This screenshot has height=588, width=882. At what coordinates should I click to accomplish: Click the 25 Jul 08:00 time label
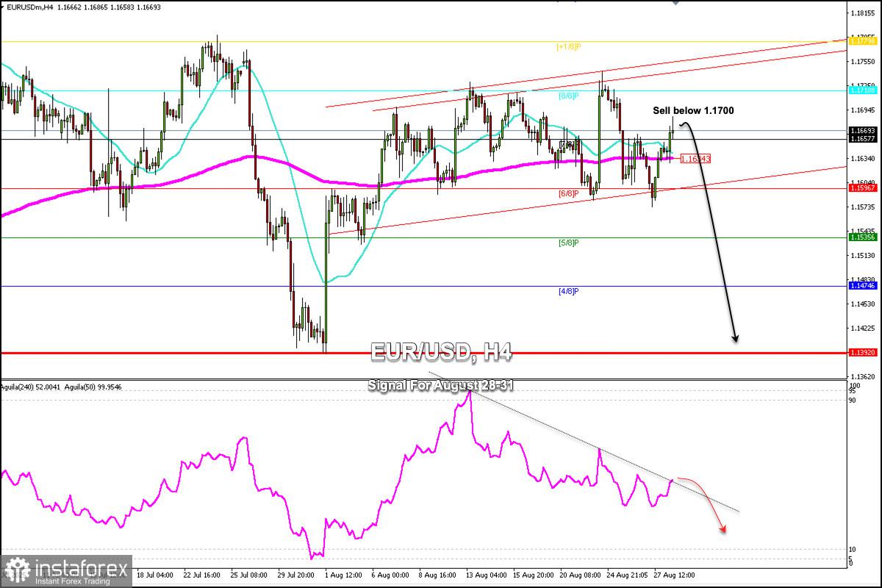click(x=249, y=576)
